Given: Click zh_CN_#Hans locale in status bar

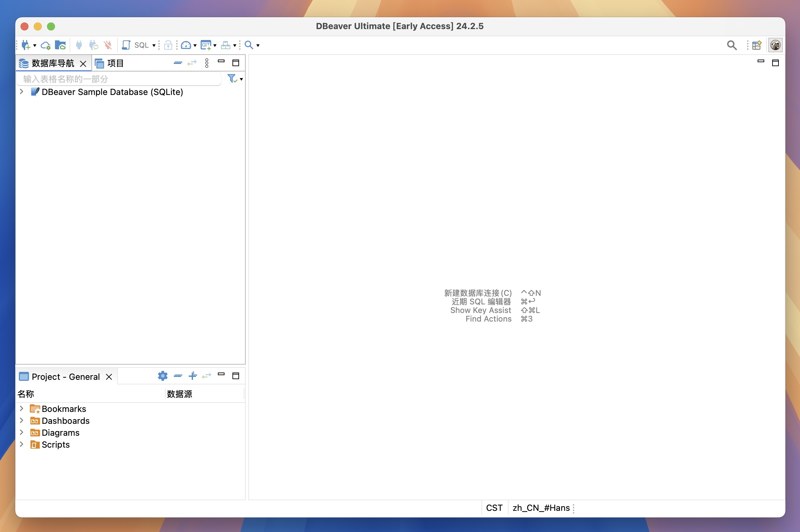Looking at the screenshot, I should point(541,508).
